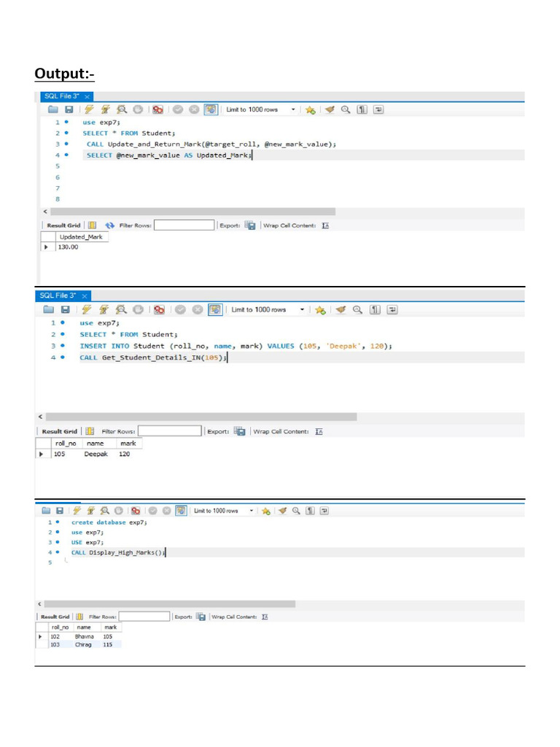560x747 pixels.
Task: Select the 115 mark cell
Action: point(108,645)
